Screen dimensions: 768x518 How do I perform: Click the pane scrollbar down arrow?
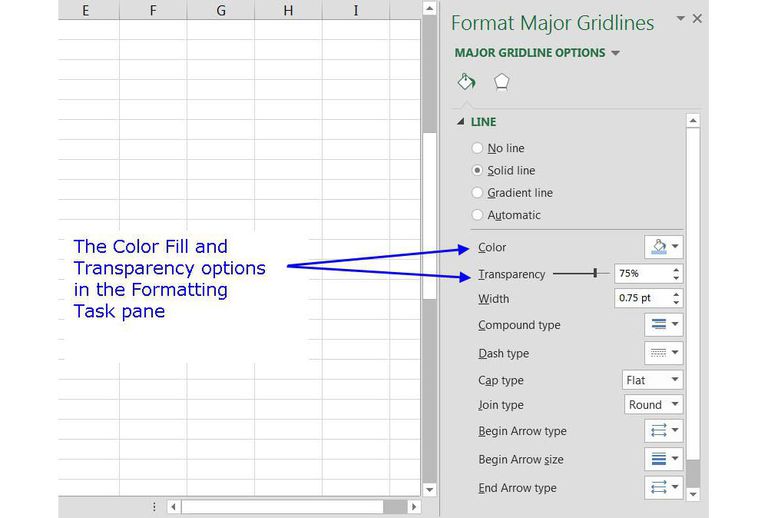pyautogui.click(x=693, y=494)
